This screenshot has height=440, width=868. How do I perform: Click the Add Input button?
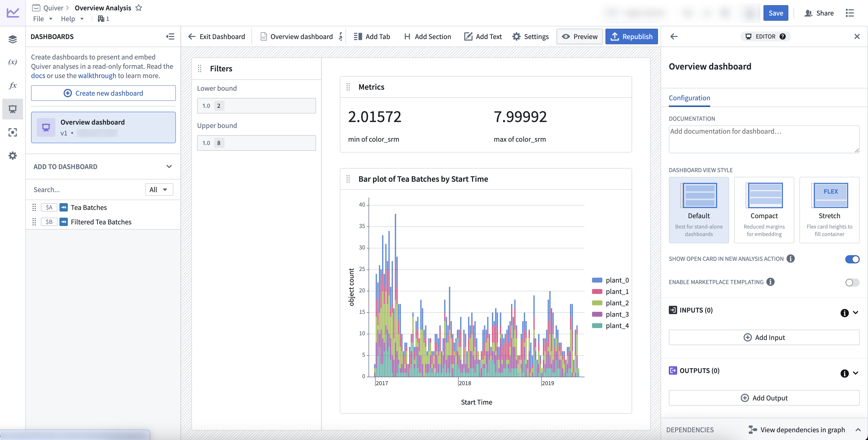(764, 337)
